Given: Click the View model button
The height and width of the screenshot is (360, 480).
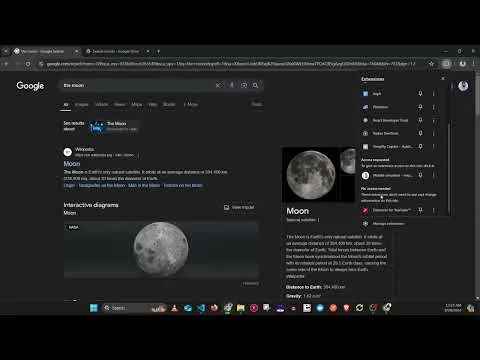Looking at the screenshot, I should click(x=239, y=207).
